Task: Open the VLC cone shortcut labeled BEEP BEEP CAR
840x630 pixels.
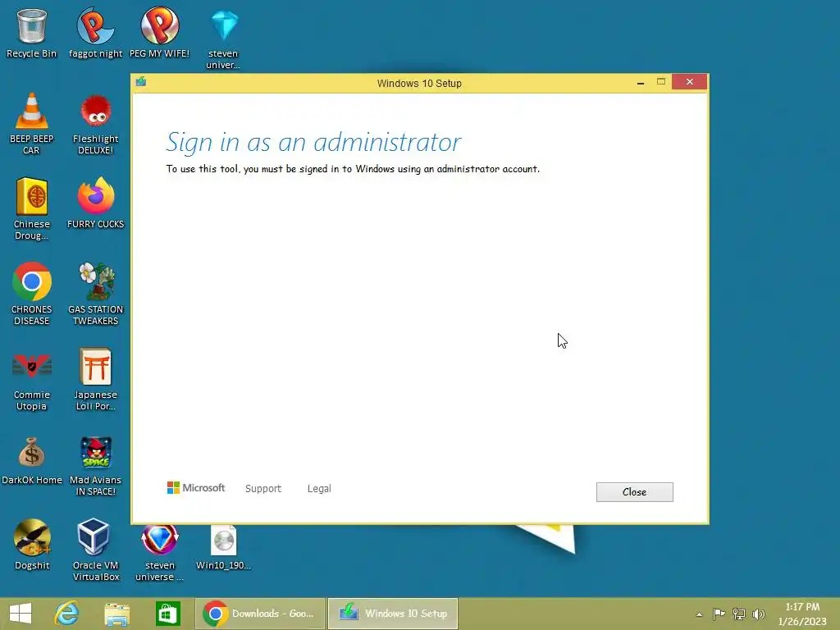Action: click(32, 123)
